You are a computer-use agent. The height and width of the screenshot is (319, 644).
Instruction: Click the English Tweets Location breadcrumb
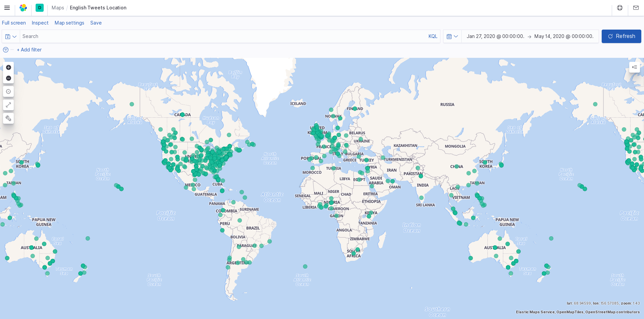pos(98,8)
